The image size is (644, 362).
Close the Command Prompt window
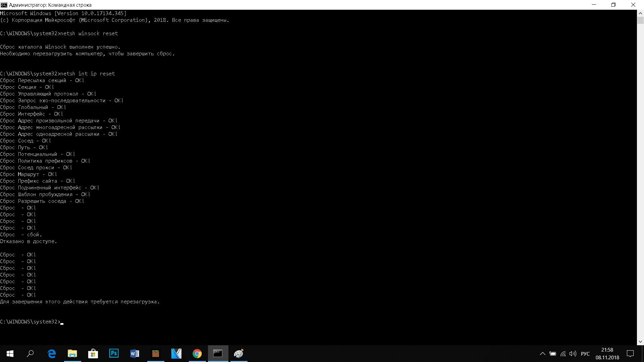tap(633, 5)
